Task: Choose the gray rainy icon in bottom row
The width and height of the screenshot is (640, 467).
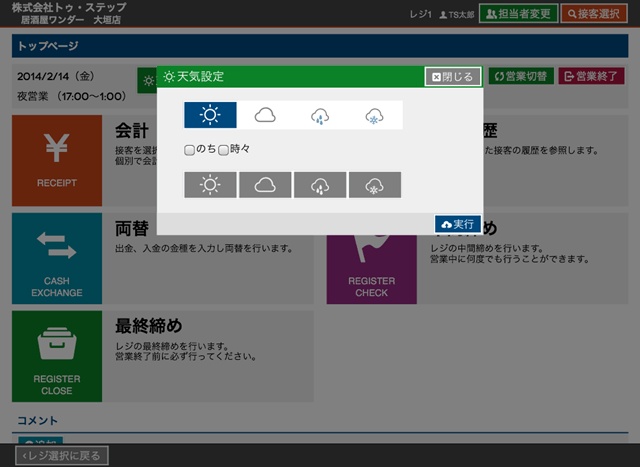Action: click(x=320, y=185)
